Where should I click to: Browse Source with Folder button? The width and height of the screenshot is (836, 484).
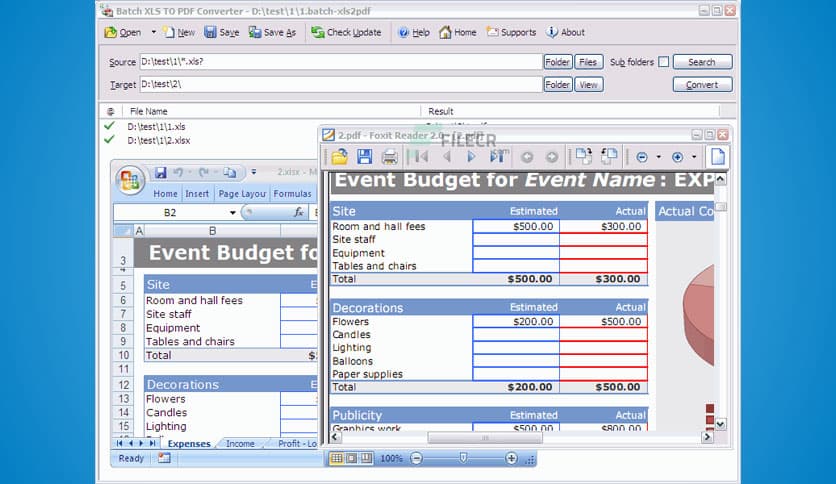tap(558, 62)
